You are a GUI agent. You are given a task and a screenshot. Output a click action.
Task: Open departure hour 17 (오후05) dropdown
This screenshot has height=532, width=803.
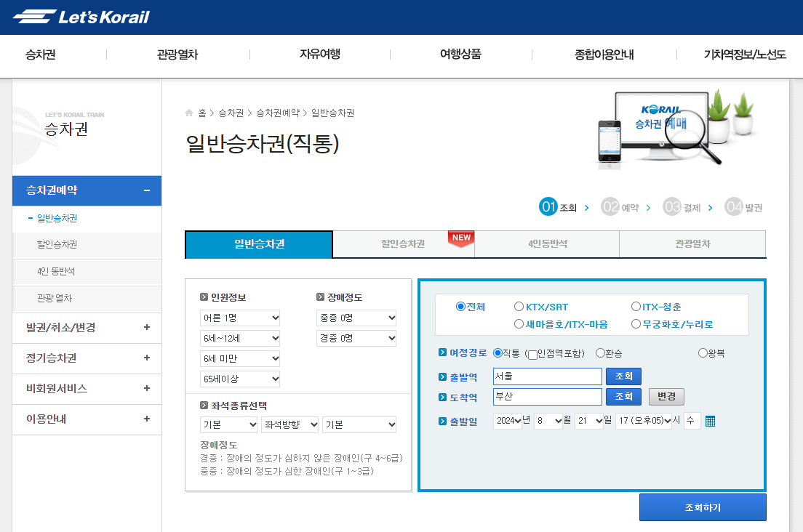pos(644,421)
